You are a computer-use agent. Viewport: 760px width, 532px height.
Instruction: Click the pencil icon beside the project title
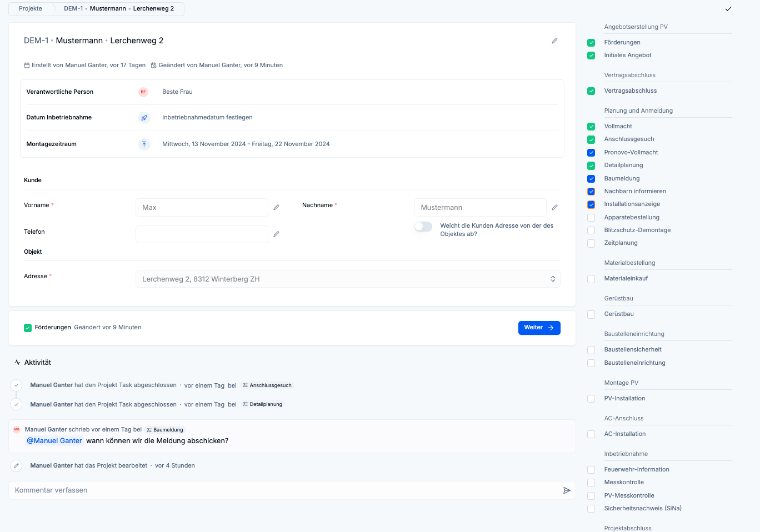554,41
